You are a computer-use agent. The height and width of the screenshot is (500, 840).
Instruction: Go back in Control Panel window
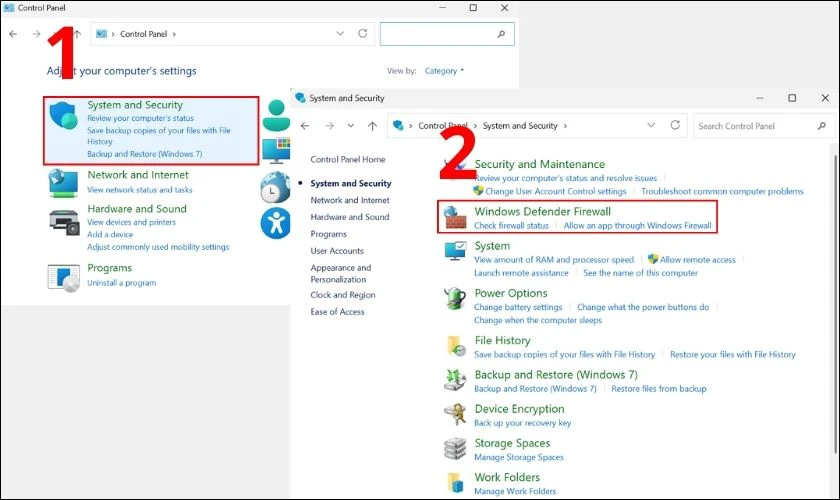pyautogui.click(x=13, y=34)
